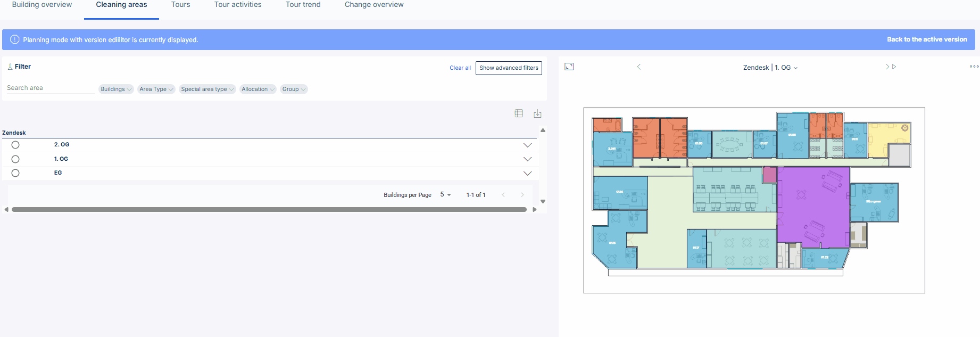
Task: Select the 1. OG radio button
Action: [x=15, y=159]
